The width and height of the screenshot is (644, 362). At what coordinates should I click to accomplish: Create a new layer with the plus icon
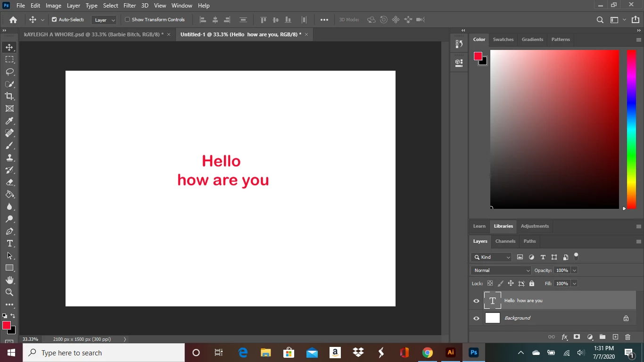[615, 337]
